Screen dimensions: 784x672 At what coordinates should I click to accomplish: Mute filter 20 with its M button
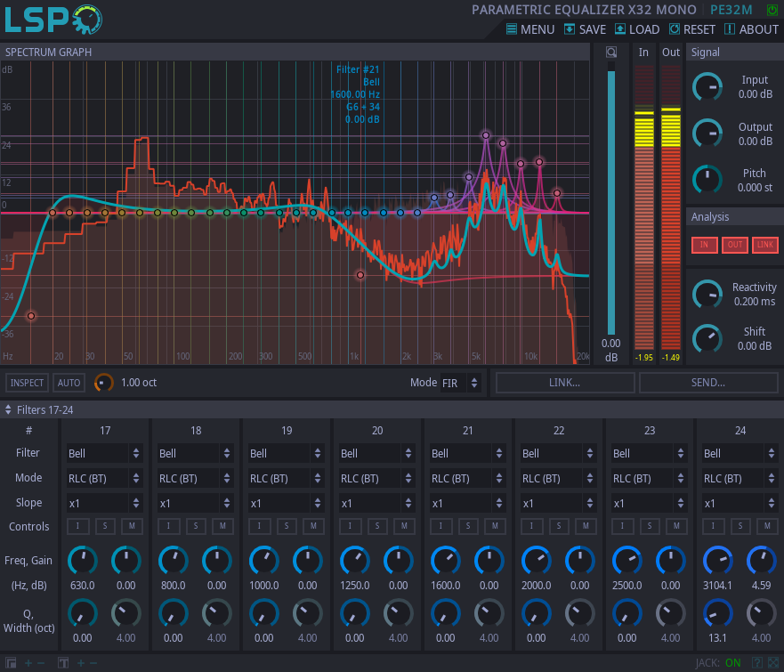pyautogui.click(x=404, y=526)
